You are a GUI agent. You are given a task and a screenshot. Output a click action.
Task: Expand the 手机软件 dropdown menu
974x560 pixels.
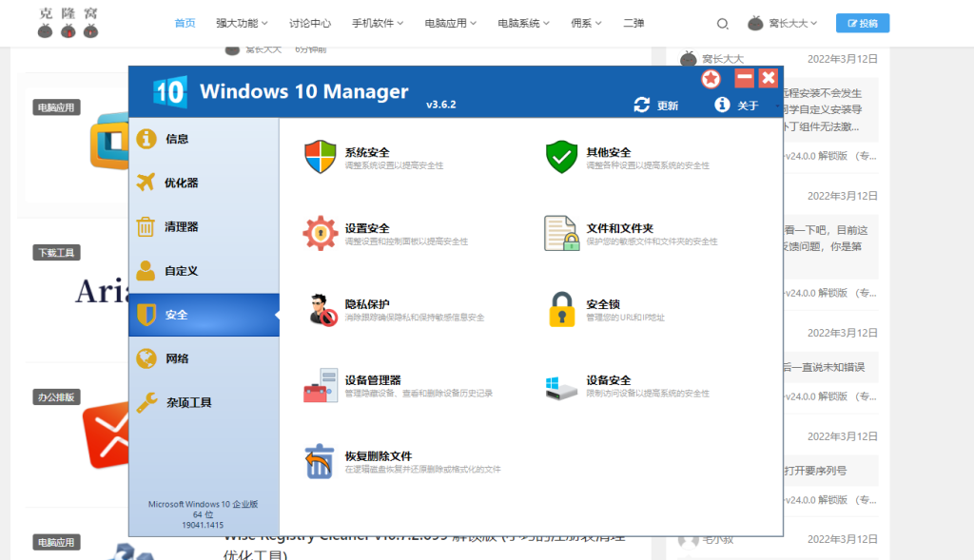point(378,23)
